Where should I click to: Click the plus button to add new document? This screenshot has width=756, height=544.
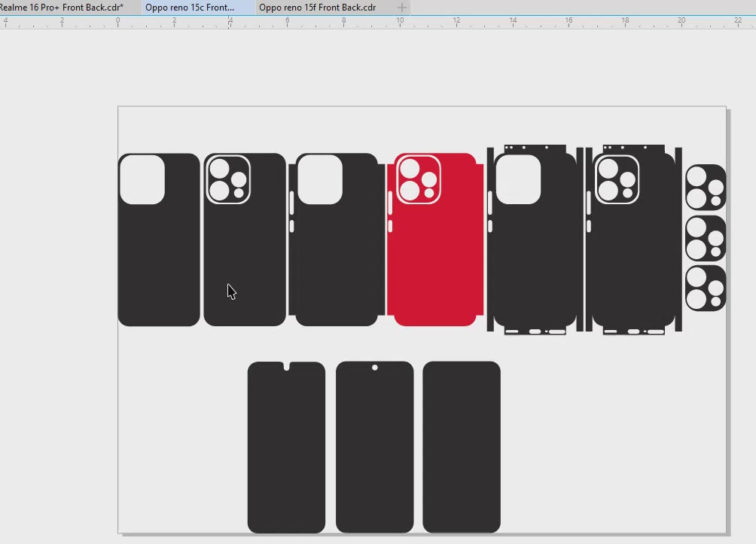402,8
